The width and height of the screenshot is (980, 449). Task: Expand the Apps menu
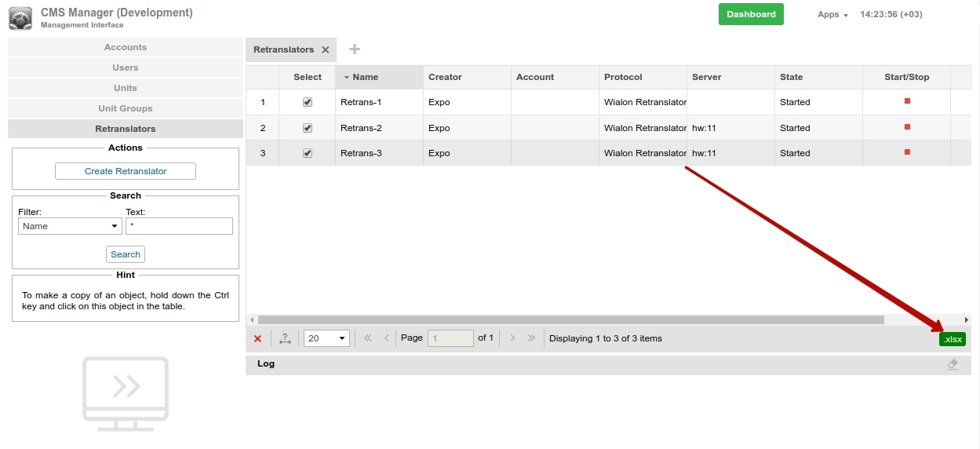[x=832, y=14]
